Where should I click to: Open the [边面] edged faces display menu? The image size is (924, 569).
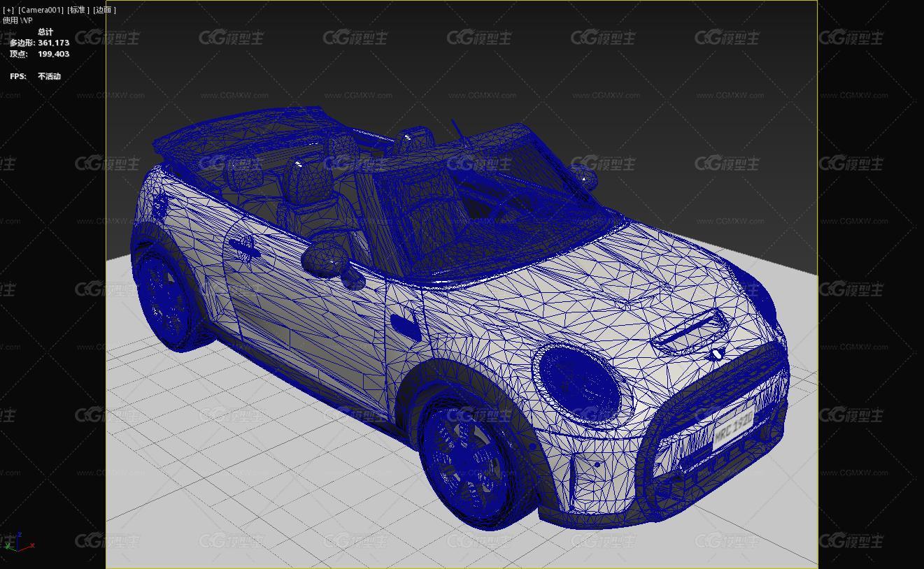tap(104, 10)
